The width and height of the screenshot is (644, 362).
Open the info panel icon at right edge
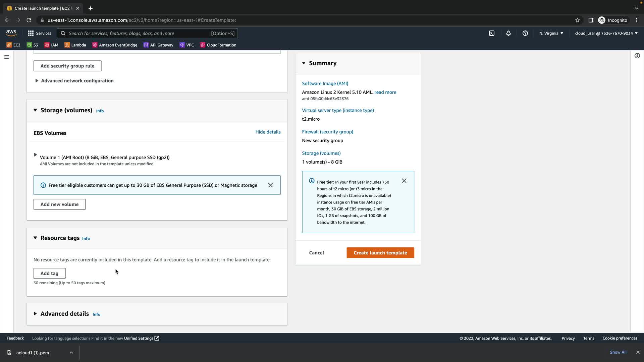click(637, 56)
